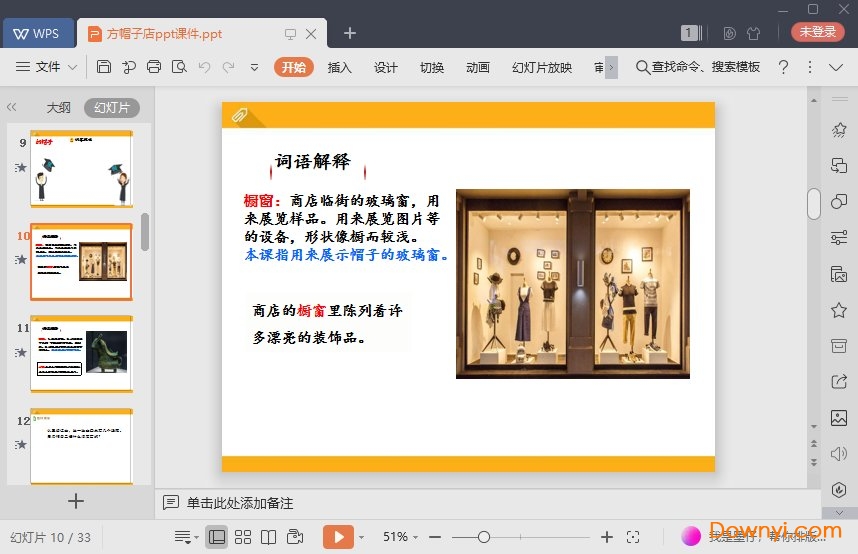Image resolution: width=858 pixels, height=554 pixels.
Task: Switch to slide sorter grid view
Action: tap(242, 537)
